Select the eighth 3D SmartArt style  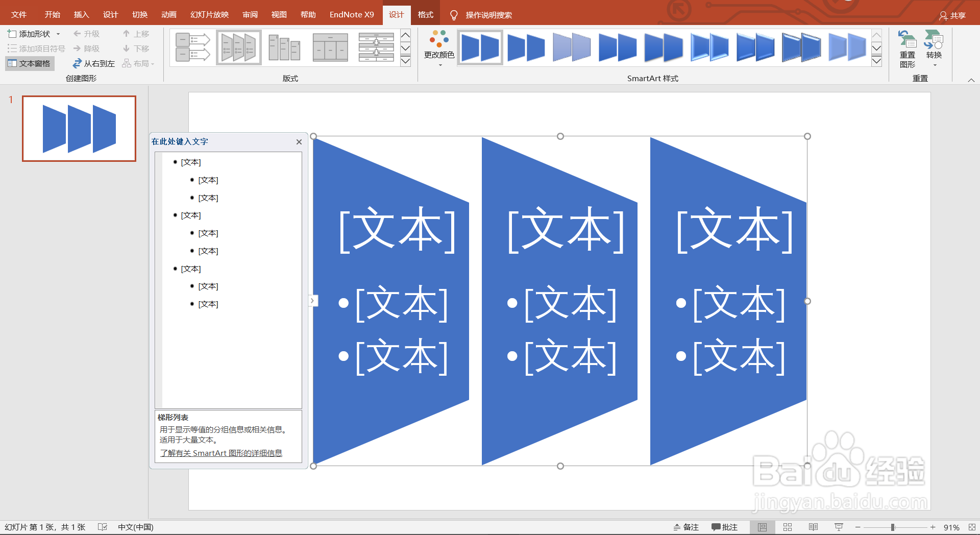click(x=801, y=47)
